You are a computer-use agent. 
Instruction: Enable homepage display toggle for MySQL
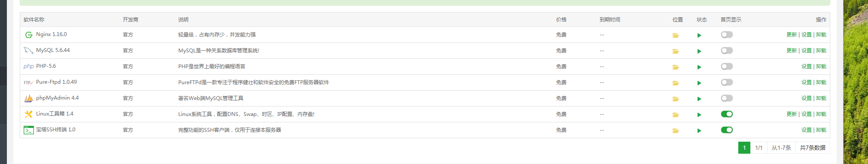pyautogui.click(x=727, y=51)
